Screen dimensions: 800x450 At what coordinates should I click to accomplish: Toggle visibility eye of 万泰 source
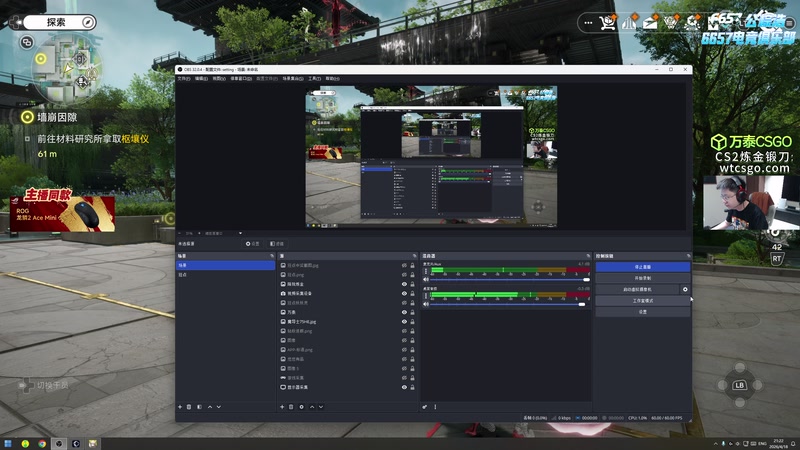click(404, 312)
